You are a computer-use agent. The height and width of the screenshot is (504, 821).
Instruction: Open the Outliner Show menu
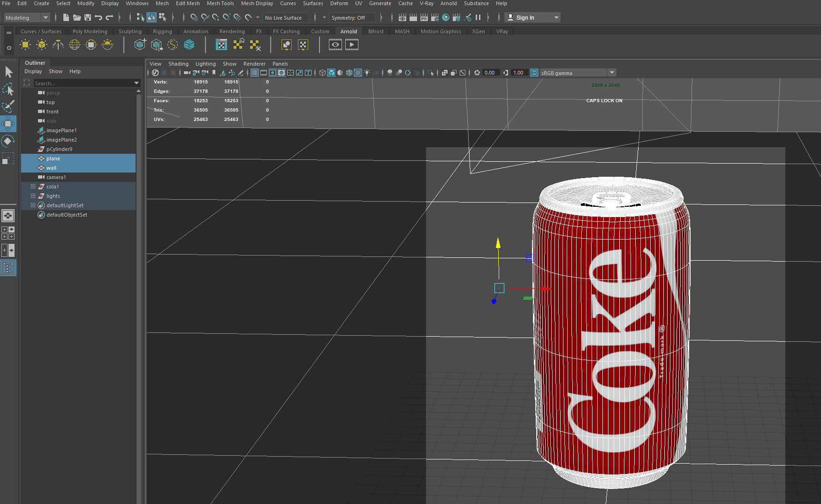55,71
